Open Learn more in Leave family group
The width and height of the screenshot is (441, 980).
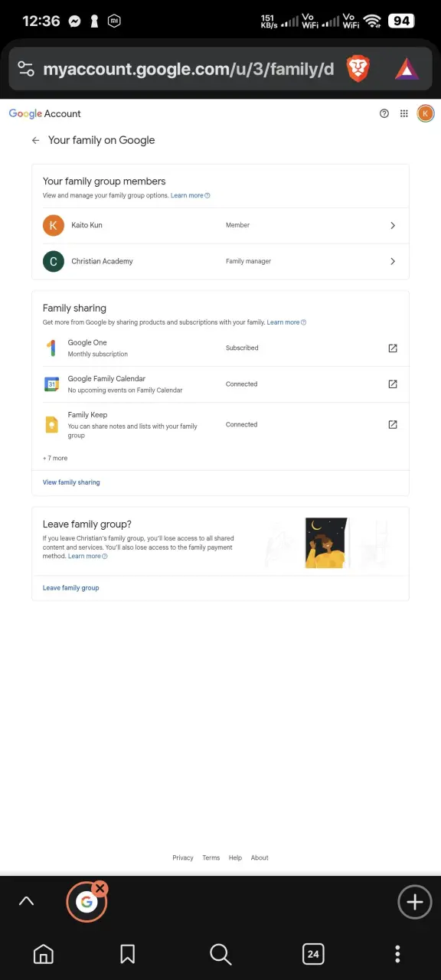coord(87,556)
